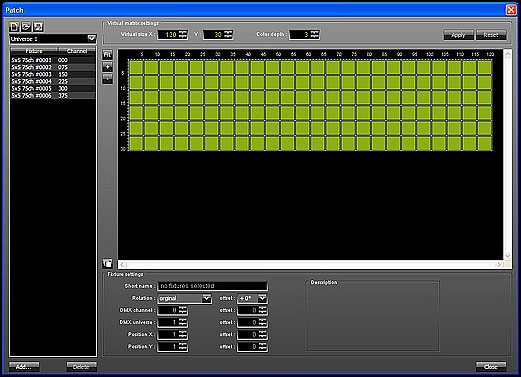
Task: Click the Virtual size X stepper
Action: tap(183, 34)
